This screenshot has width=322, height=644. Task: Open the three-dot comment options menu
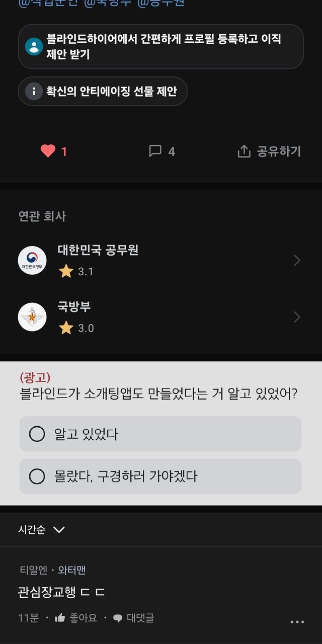click(x=297, y=622)
